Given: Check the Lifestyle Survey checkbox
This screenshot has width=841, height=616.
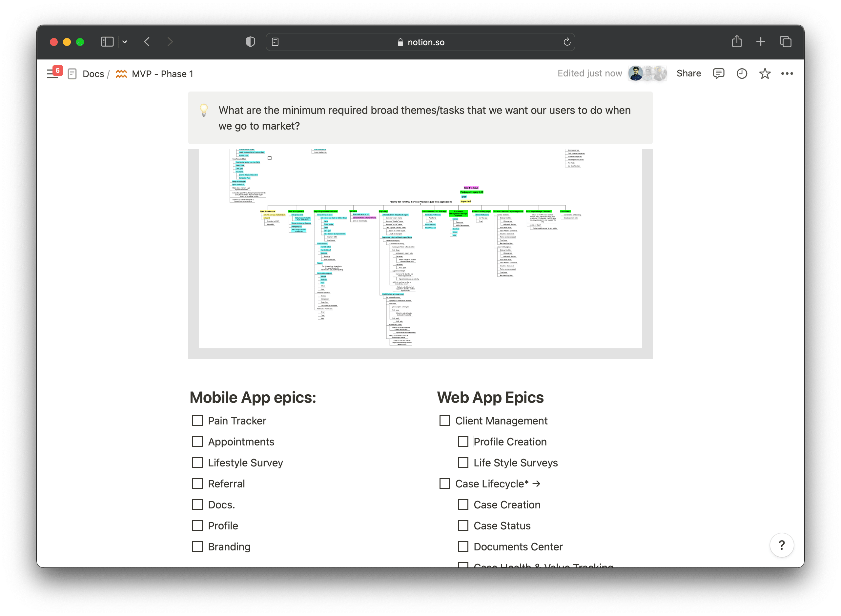Looking at the screenshot, I should [197, 462].
